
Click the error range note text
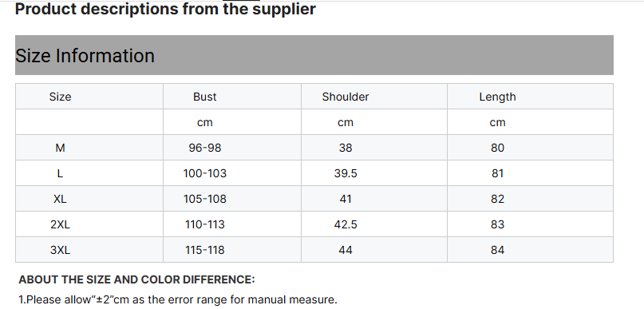pyautogui.click(x=178, y=299)
